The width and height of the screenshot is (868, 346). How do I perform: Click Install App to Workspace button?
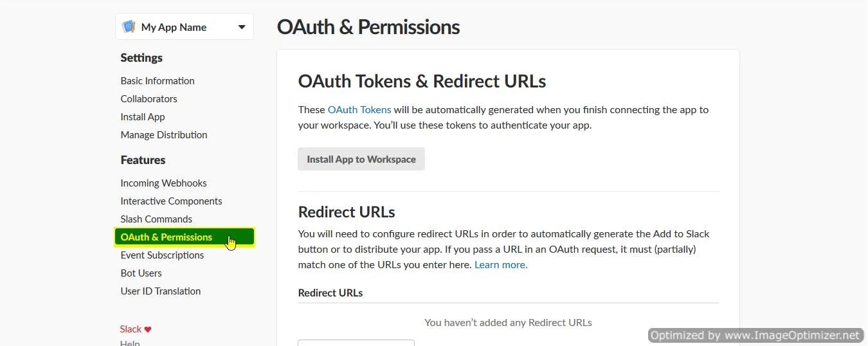click(361, 159)
